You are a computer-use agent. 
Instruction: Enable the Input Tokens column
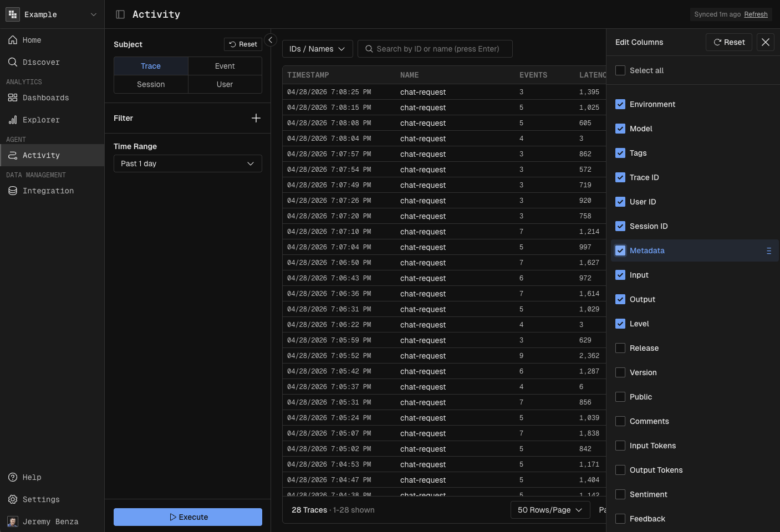pyautogui.click(x=620, y=446)
